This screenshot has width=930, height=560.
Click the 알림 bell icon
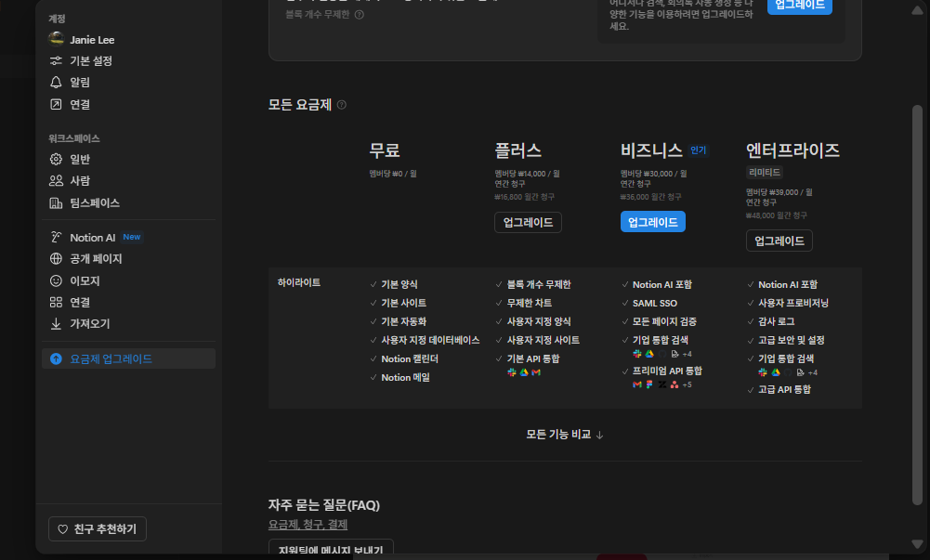pyautogui.click(x=56, y=82)
